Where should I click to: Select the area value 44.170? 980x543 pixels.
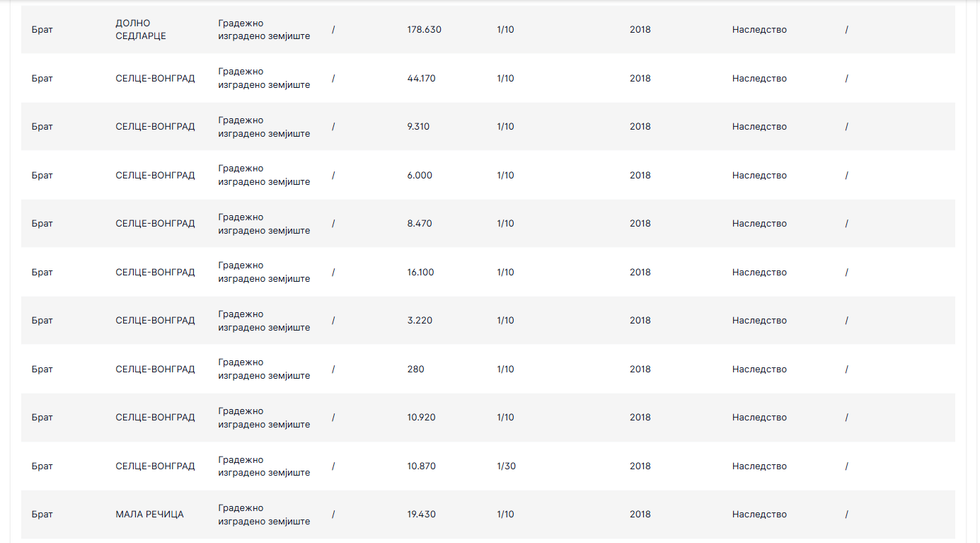[421, 79]
